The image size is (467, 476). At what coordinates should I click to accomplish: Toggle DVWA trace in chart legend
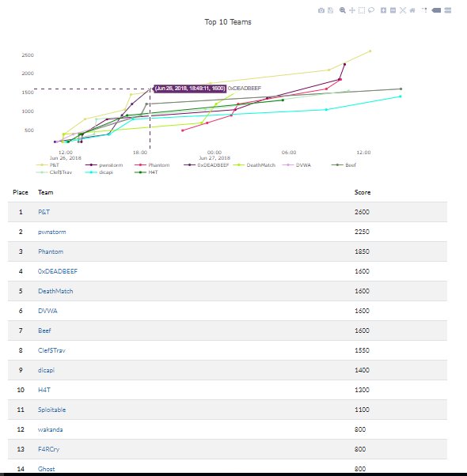[297, 164]
